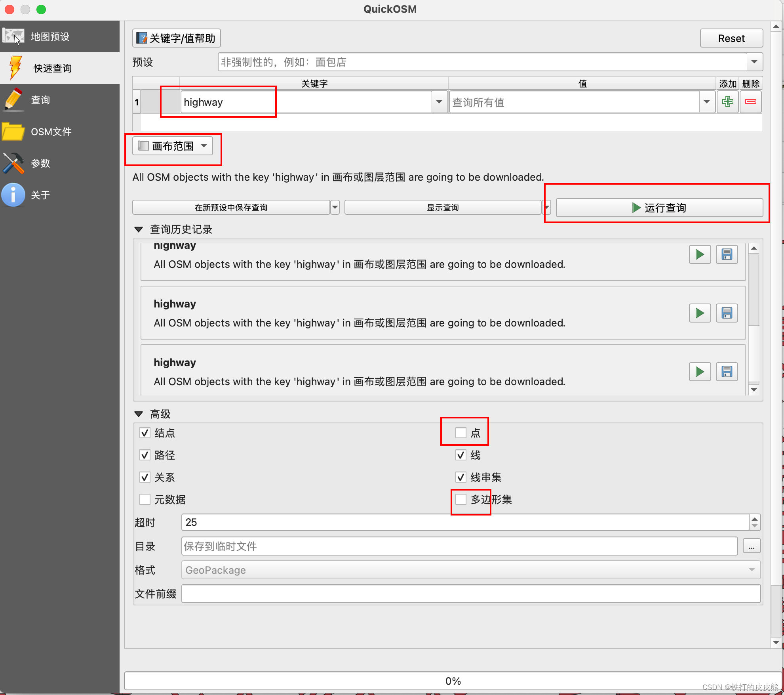Run the first highway history entry

[x=700, y=254]
